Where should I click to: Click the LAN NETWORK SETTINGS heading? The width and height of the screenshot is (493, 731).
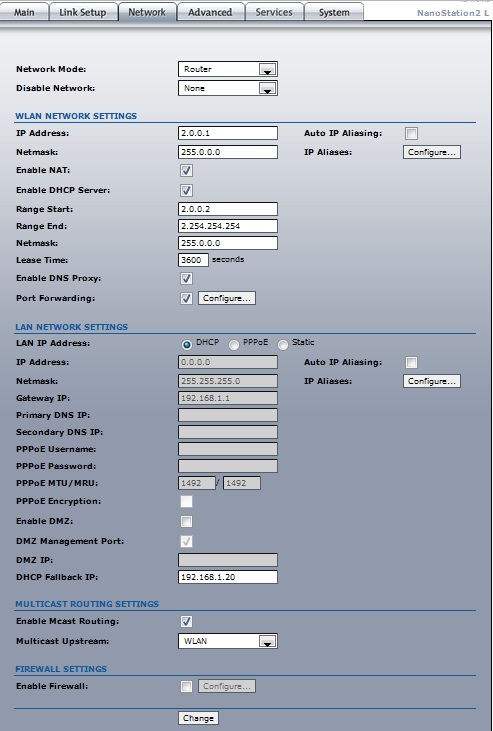(71, 327)
